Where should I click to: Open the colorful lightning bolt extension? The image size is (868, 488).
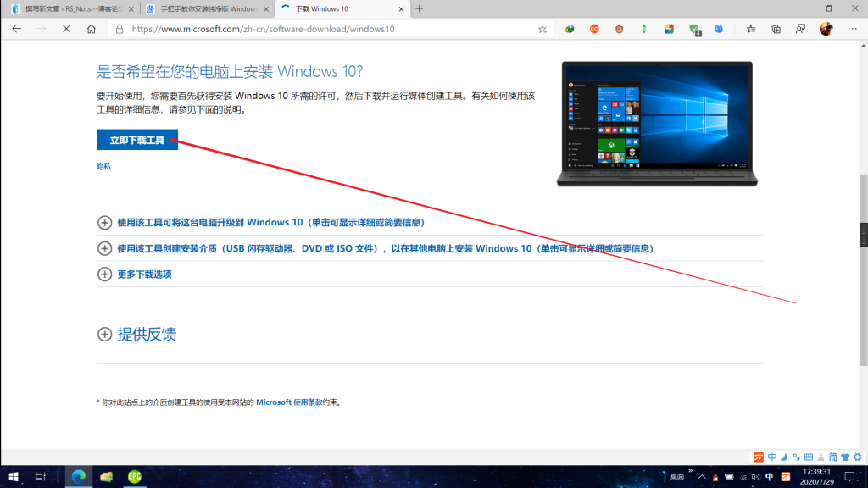click(x=669, y=29)
